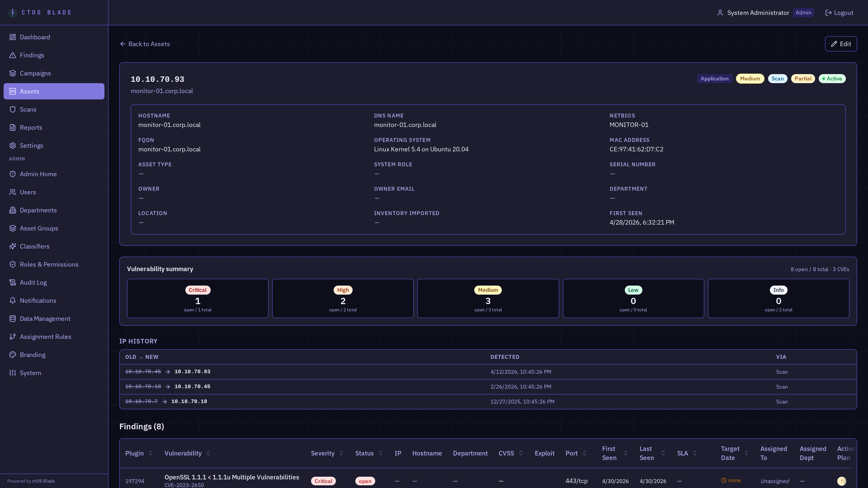Click the Admin Home shield icon

[x=12, y=174]
